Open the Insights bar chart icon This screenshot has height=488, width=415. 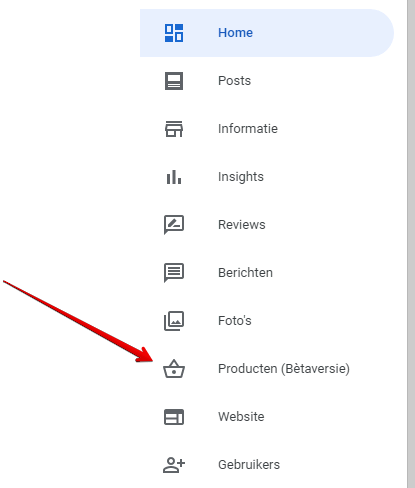coord(174,177)
